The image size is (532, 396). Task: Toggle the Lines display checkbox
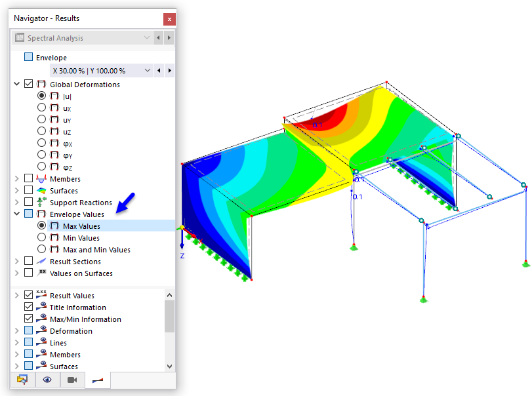pos(28,342)
